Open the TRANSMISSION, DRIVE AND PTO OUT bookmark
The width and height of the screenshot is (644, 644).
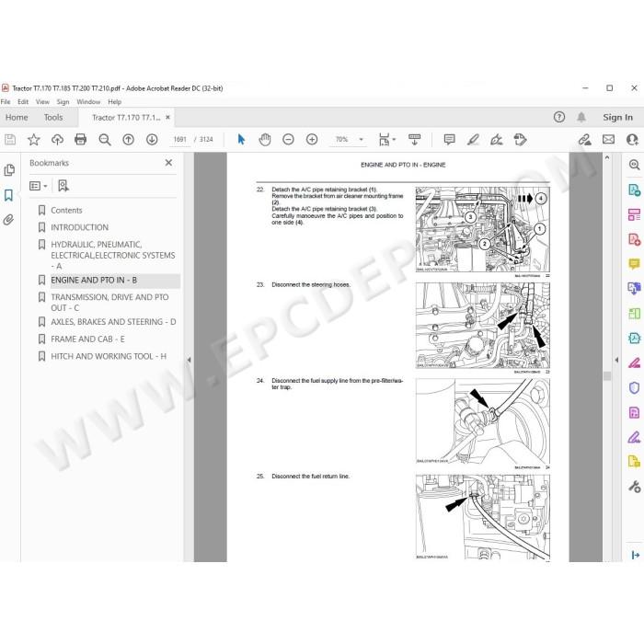point(109,303)
